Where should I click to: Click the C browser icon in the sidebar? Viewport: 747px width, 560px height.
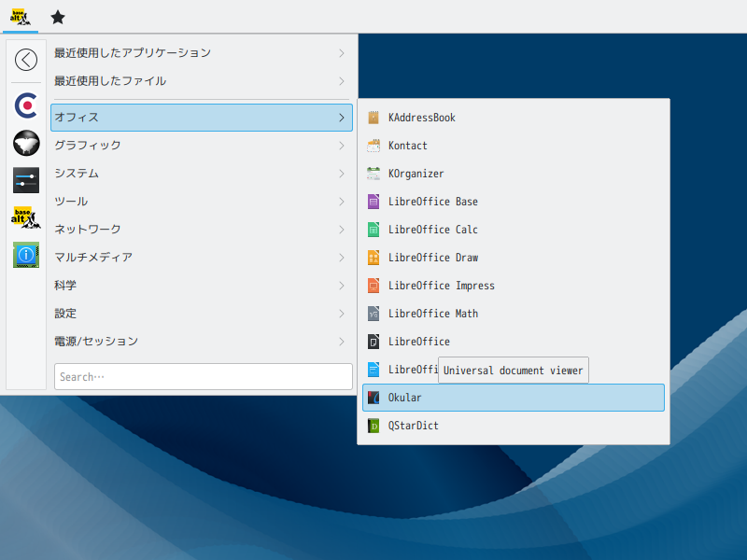pyautogui.click(x=25, y=105)
